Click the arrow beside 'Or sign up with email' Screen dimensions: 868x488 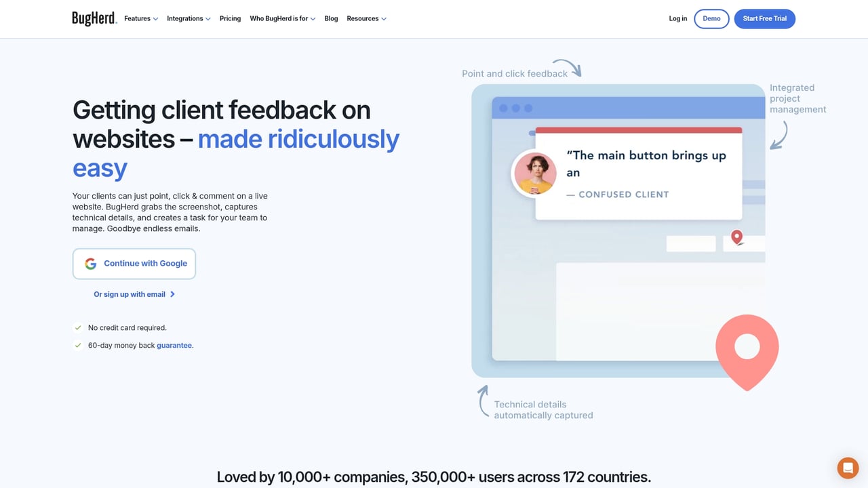[x=173, y=294]
